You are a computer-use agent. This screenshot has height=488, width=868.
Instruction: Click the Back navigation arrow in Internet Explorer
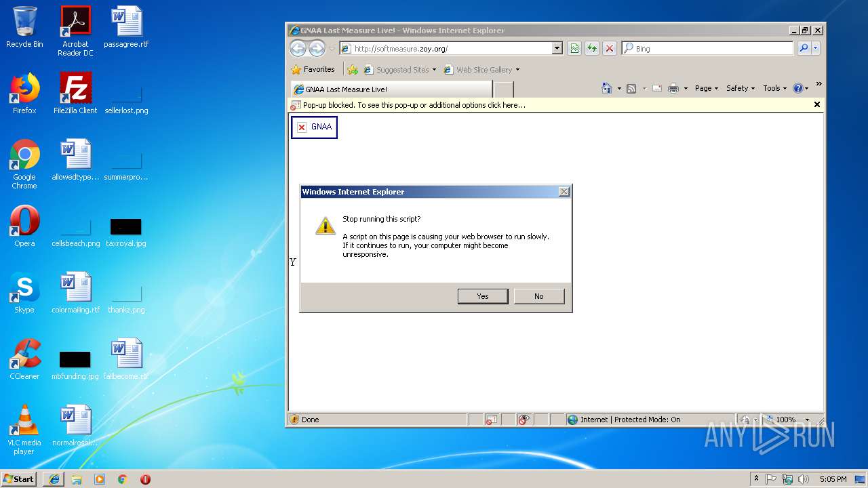click(298, 48)
